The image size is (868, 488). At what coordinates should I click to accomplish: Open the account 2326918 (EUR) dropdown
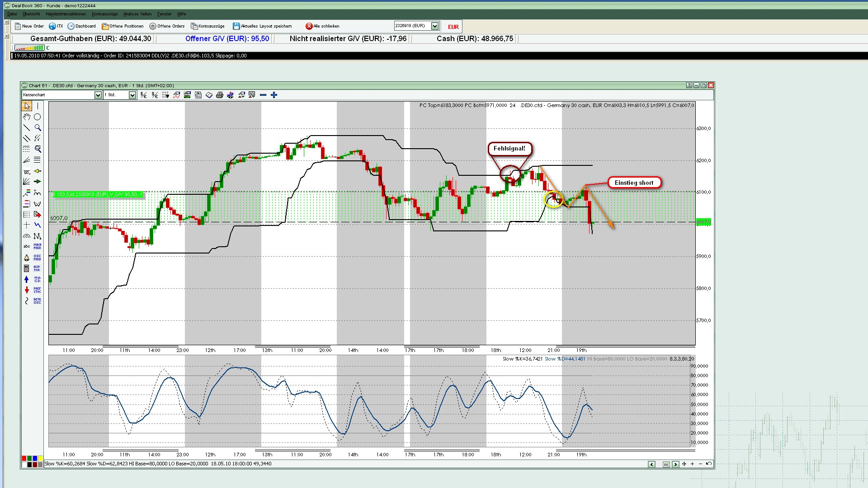pos(434,26)
